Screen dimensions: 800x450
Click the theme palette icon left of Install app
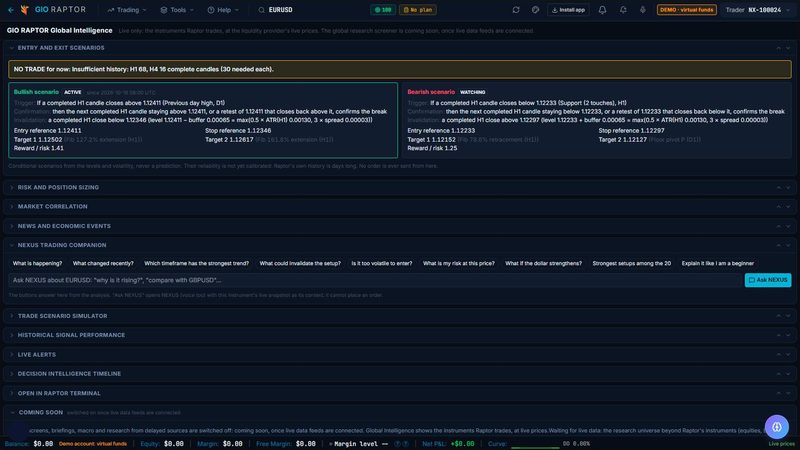pyautogui.click(x=535, y=10)
